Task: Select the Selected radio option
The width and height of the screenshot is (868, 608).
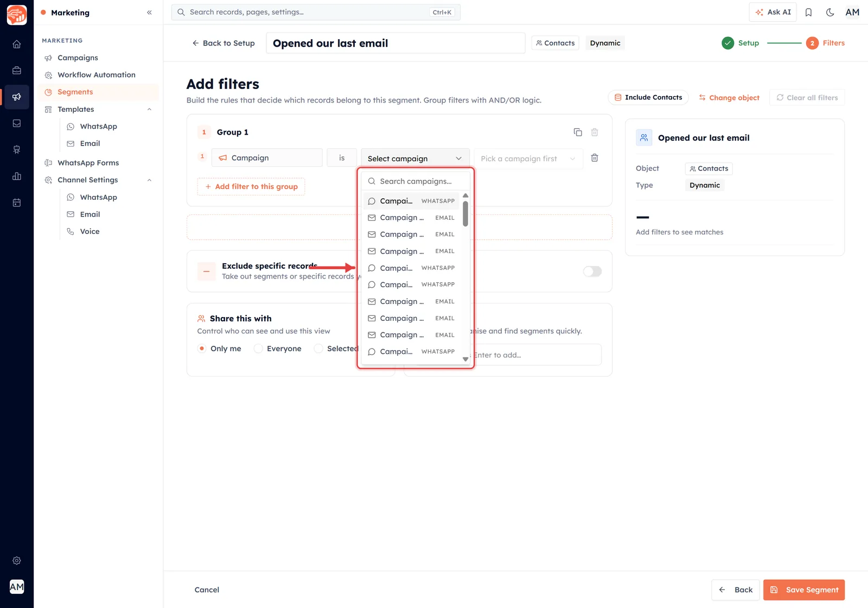Action: coord(318,349)
